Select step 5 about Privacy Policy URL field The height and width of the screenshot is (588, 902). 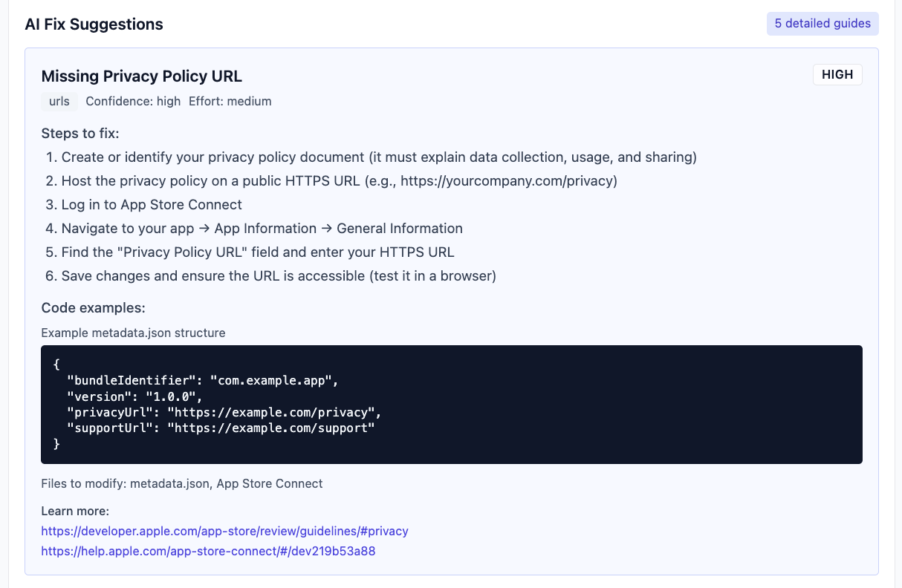(x=258, y=252)
